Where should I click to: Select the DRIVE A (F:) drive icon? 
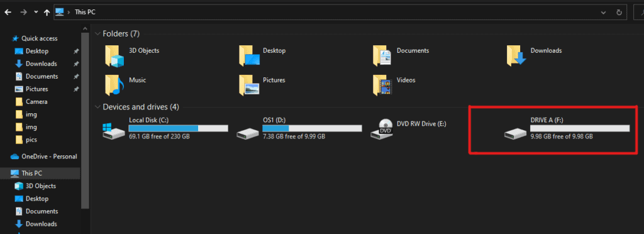(516, 133)
